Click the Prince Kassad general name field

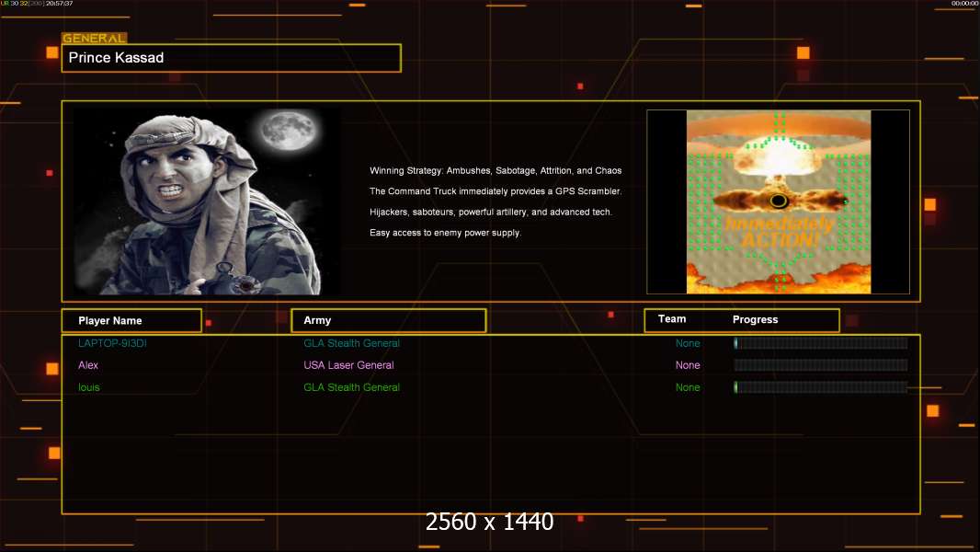pos(232,58)
